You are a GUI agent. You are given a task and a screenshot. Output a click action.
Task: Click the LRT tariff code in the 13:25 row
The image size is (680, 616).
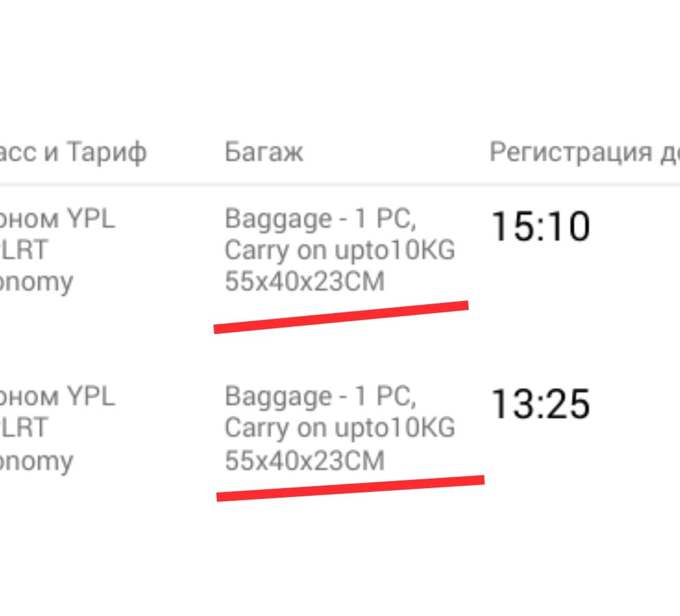[x=24, y=428]
